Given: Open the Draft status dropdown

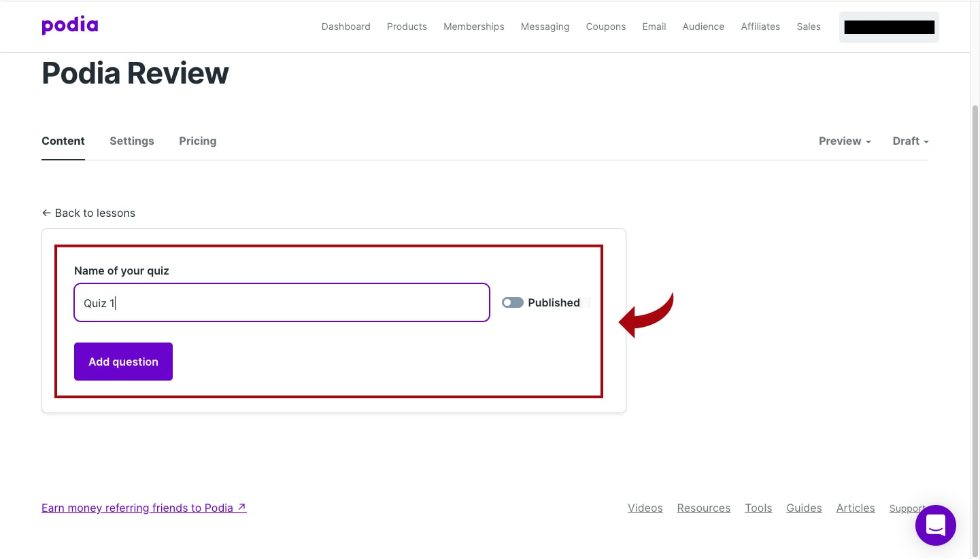Looking at the screenshot, I should (911, 141).
